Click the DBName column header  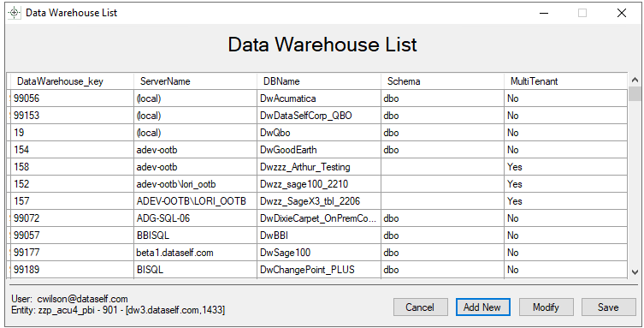319,81
